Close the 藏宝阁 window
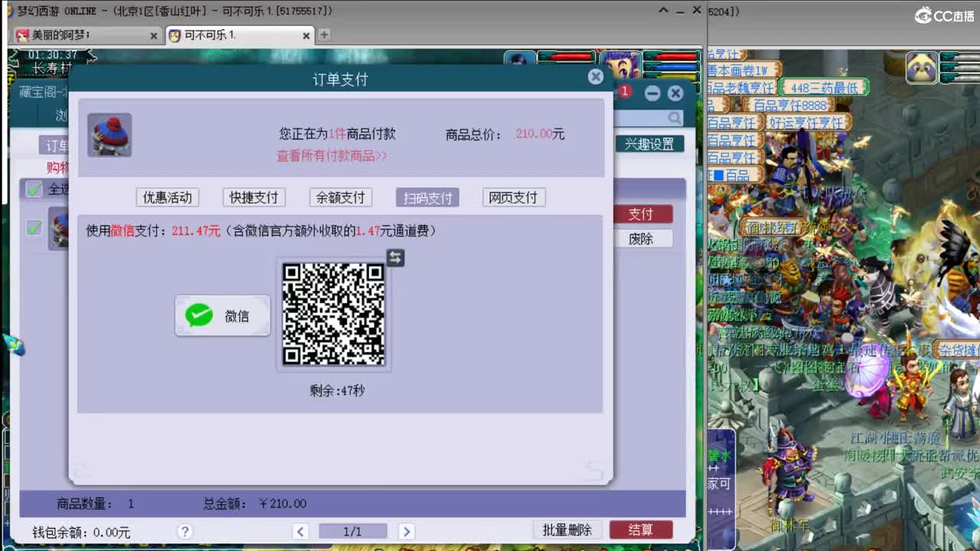 point(675,93)
